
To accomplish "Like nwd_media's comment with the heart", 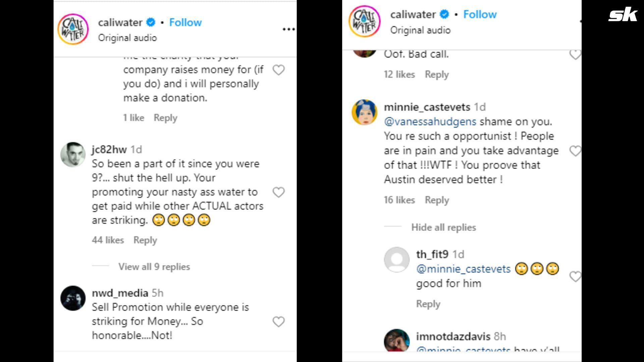I will point(278,322).
